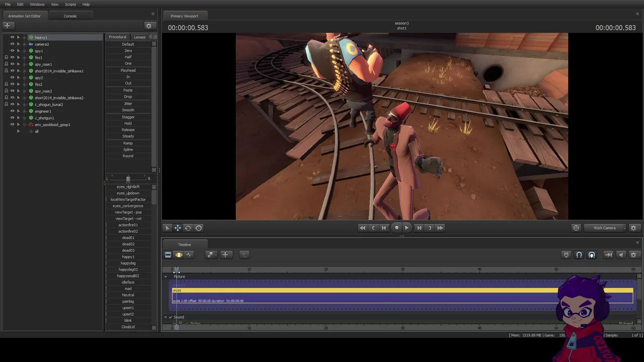Select the Primary Viewport tab

click(x=184, y=16)
